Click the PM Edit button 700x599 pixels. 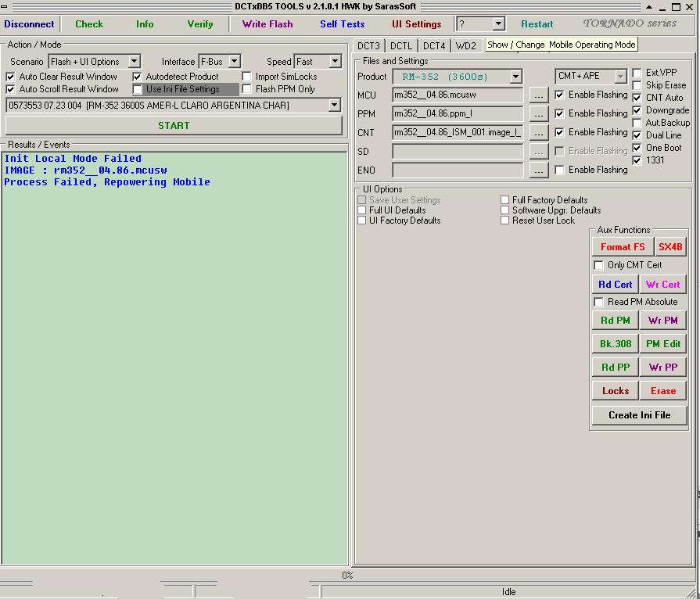pos(663,344)
